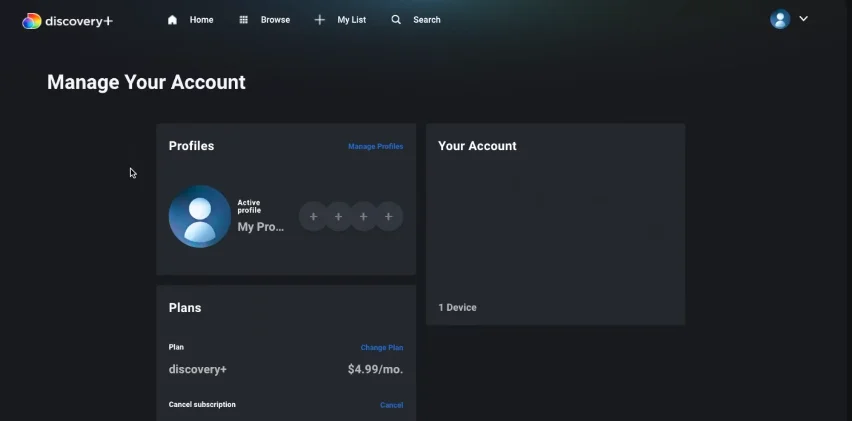
Task: Click the My Pro... profile name
Action: tap(261, 227)
